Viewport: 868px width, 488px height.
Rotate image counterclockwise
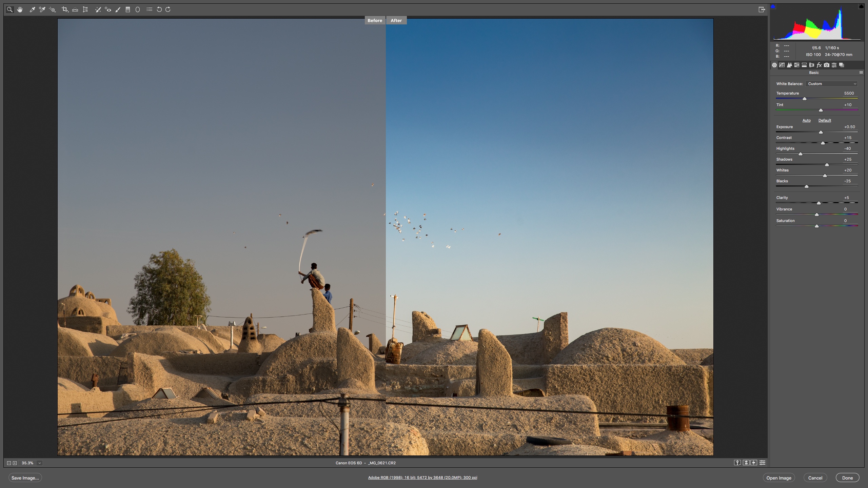tap(159, 9)
